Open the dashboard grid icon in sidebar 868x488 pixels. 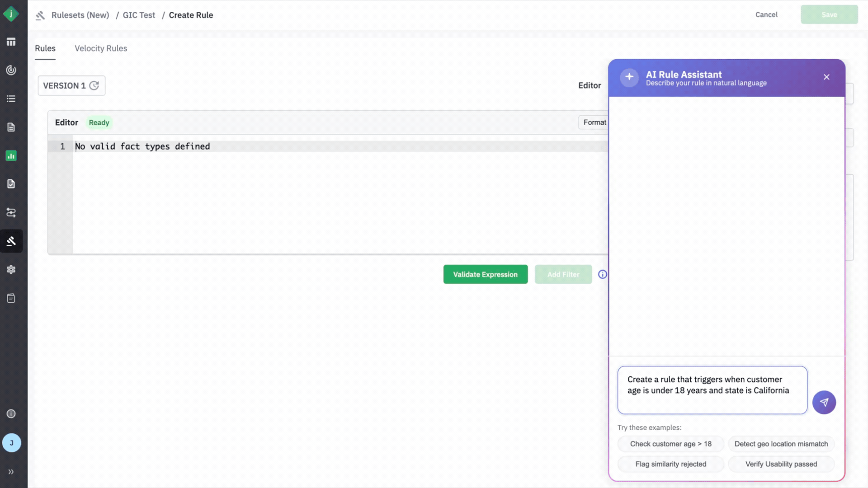coord(11,42)
